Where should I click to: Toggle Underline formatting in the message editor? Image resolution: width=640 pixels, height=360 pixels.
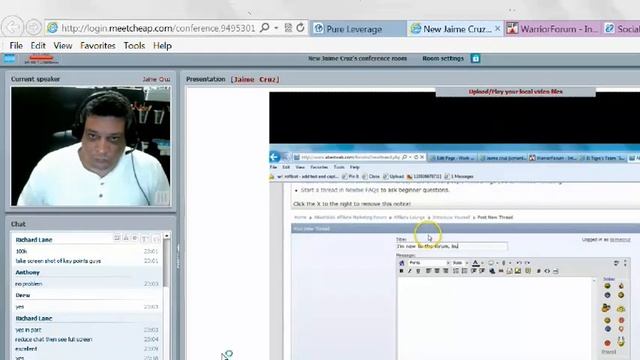click(x=418, y=271)
